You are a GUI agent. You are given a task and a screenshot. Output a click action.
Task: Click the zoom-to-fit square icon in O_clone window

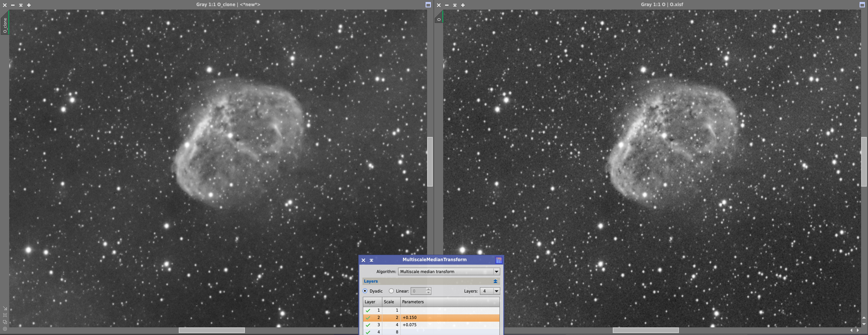click(5, 315)
